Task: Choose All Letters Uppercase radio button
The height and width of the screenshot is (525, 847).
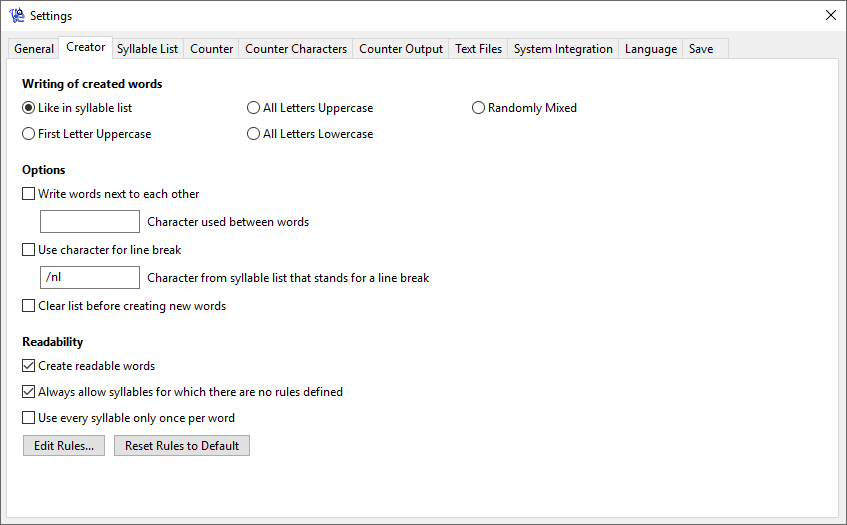Action: (254, 108)
